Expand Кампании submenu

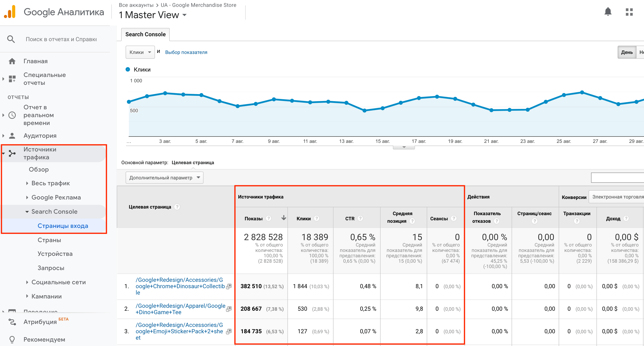[x=27, y=296]
